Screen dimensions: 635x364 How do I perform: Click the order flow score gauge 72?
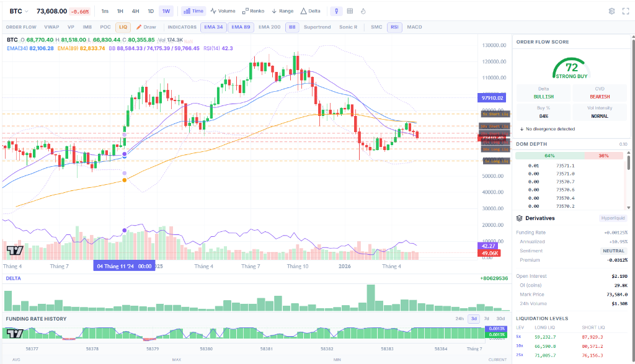coord(571,68)
